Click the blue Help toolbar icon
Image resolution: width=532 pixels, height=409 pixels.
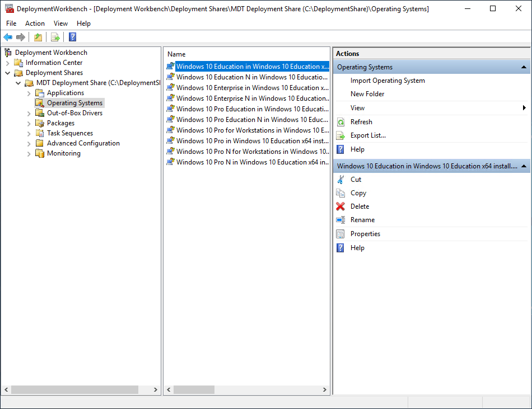pos(72,37)
